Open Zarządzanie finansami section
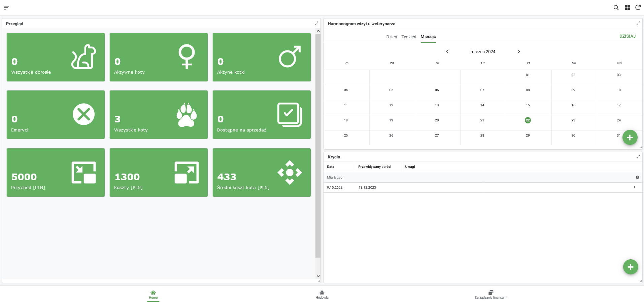Viewport: 644px width, 302px height. (491, 294)
